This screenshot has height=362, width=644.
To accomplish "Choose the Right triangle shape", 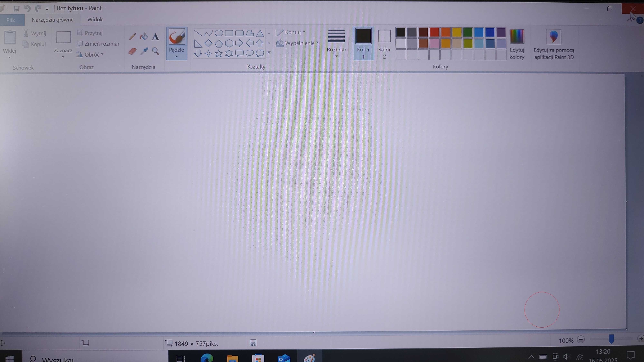I will click(x=198, y=43).
